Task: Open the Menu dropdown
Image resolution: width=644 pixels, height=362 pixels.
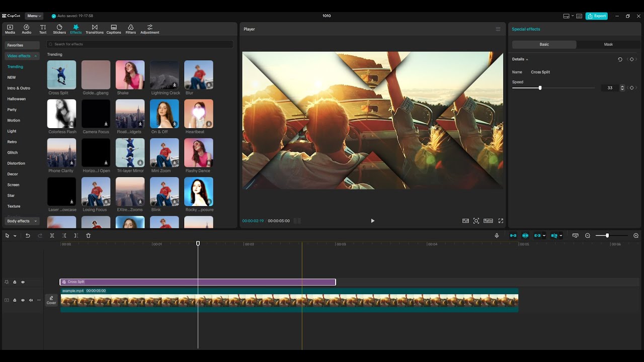Action: click(x=34, y=16)
